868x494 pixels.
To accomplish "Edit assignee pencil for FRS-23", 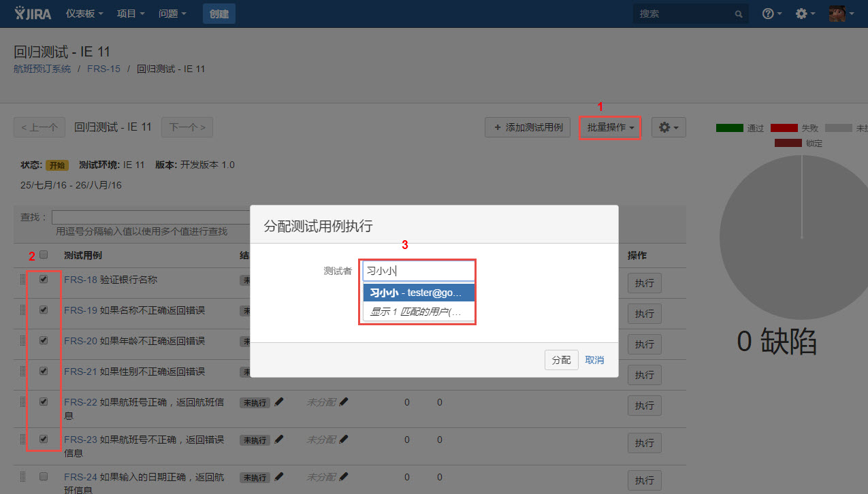I will click(343, 440).
